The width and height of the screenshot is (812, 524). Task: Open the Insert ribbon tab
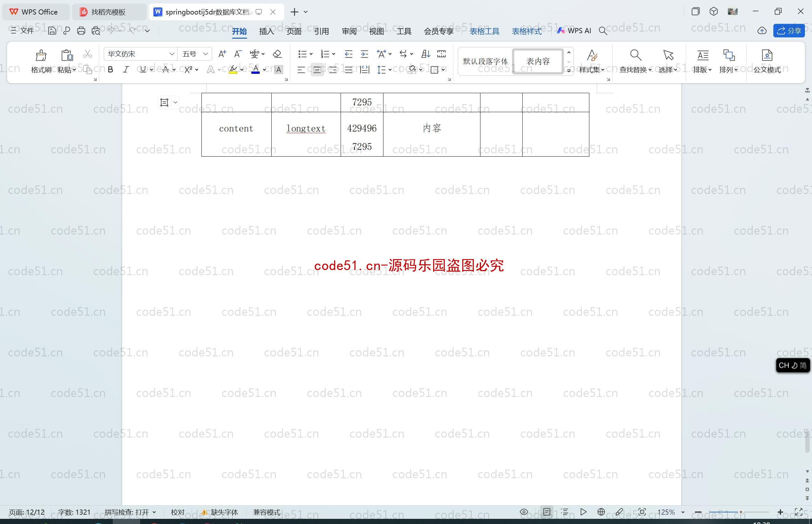[x=266, y=31]
